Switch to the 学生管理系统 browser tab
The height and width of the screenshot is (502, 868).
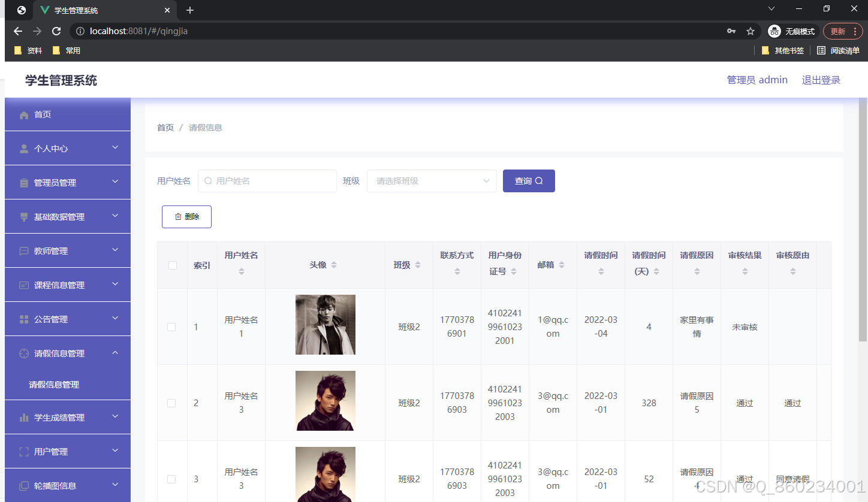105,10
